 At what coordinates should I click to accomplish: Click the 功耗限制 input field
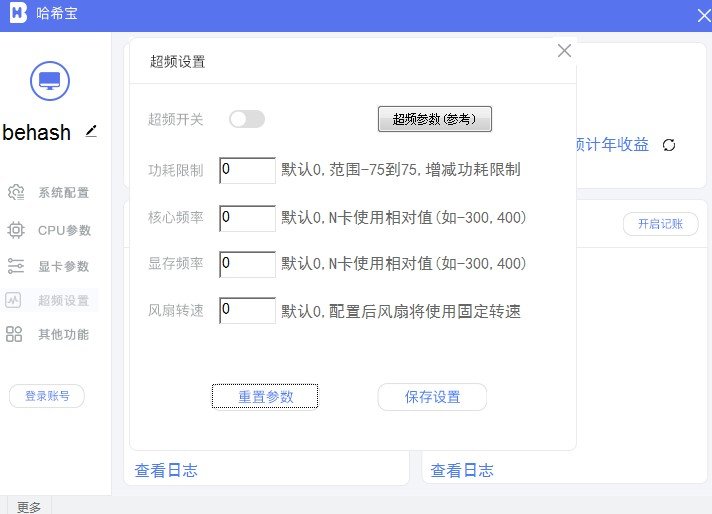[x=247, y=170]
